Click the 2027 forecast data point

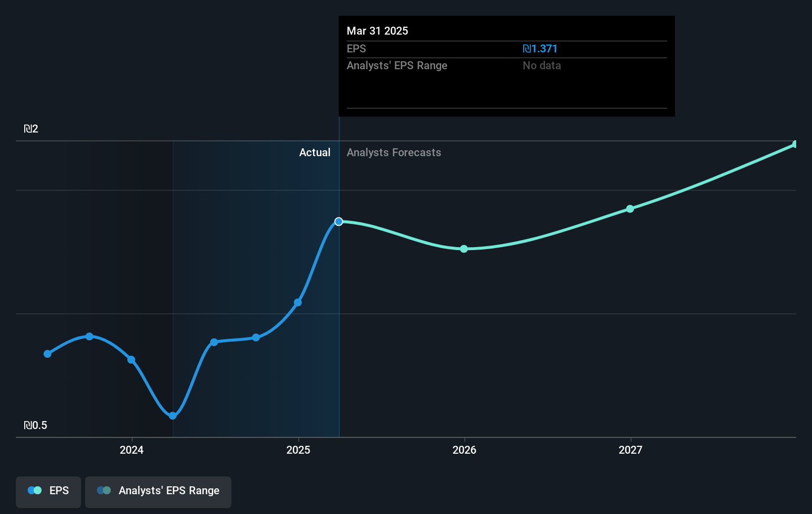(630, 209)
